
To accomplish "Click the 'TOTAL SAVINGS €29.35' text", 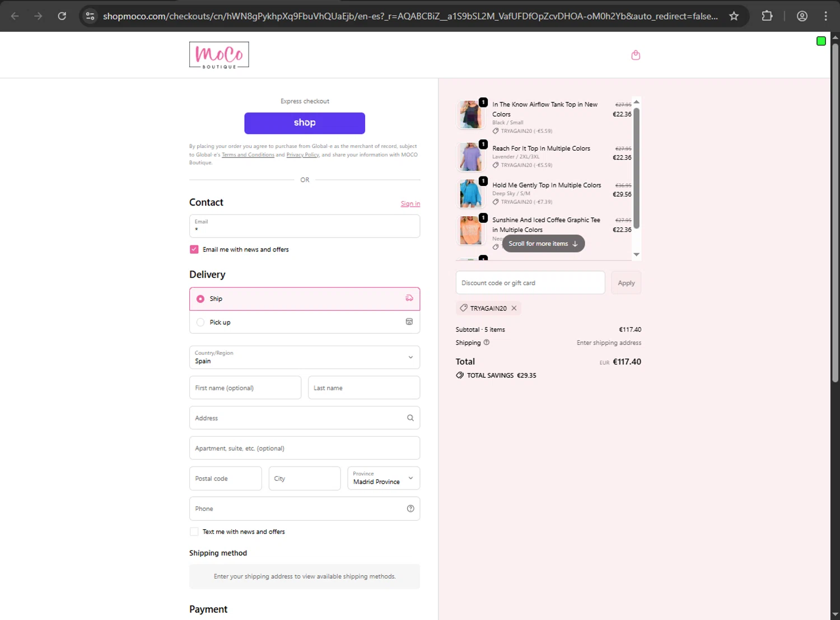I will pyautogui.click(x=502, y=375).
